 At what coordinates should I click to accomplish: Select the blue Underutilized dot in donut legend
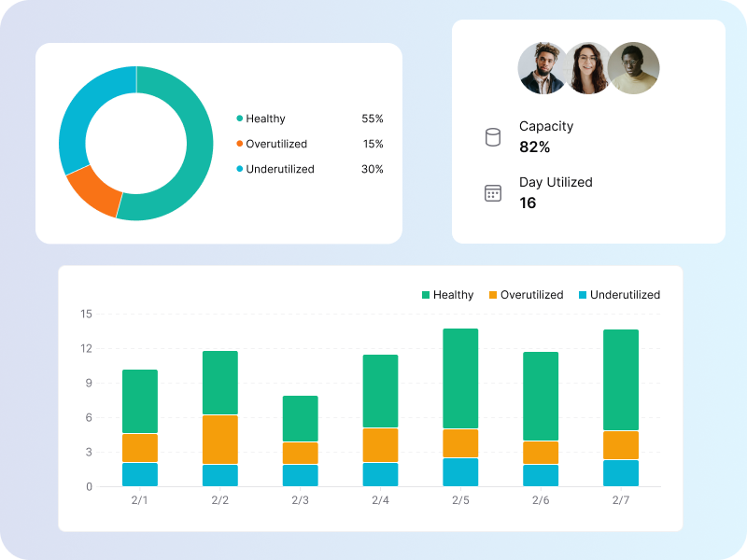pos(240,170)
